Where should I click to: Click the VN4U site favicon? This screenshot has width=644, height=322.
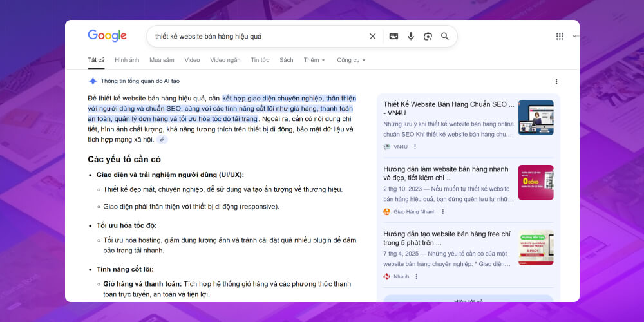[x=386, y=147]
